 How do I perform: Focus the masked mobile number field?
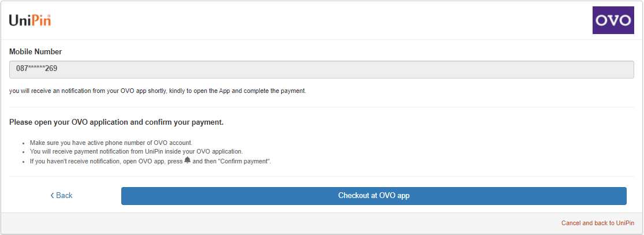(x=322, y=69)
